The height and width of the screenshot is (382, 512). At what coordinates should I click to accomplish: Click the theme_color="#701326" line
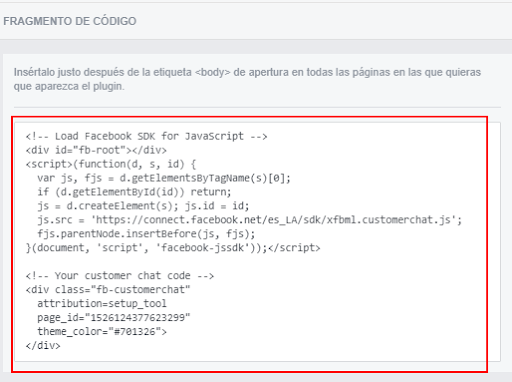tap(102, 332)
